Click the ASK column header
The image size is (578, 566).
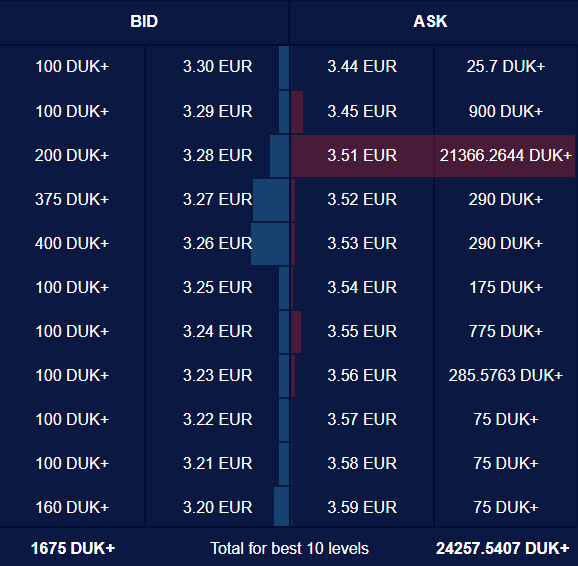(x=430, y=21)
